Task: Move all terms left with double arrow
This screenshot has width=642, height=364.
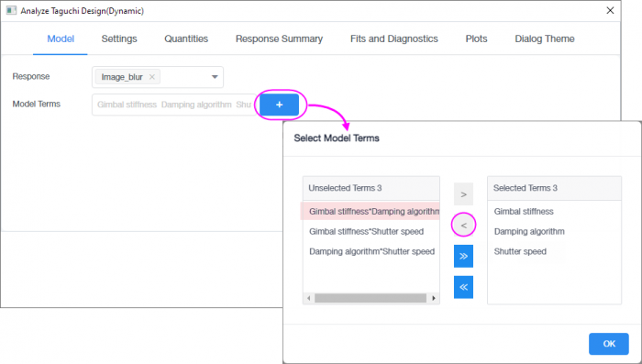Action: [463, 287]
